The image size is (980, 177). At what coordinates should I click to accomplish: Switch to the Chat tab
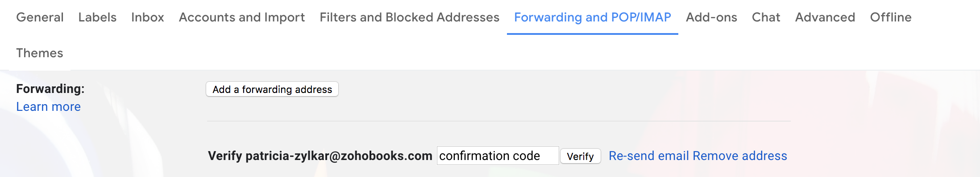coord(766,17)
